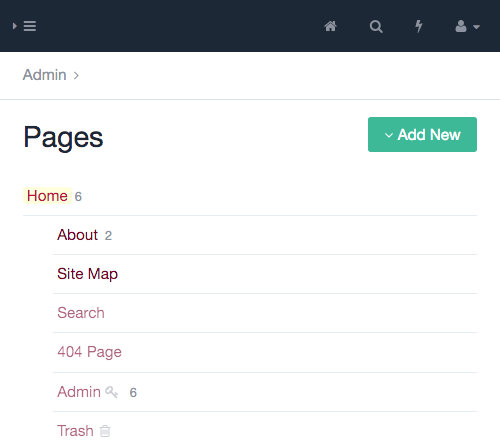Click the key icon beside Admin
The image size is (500, 448).
point(112,392)
